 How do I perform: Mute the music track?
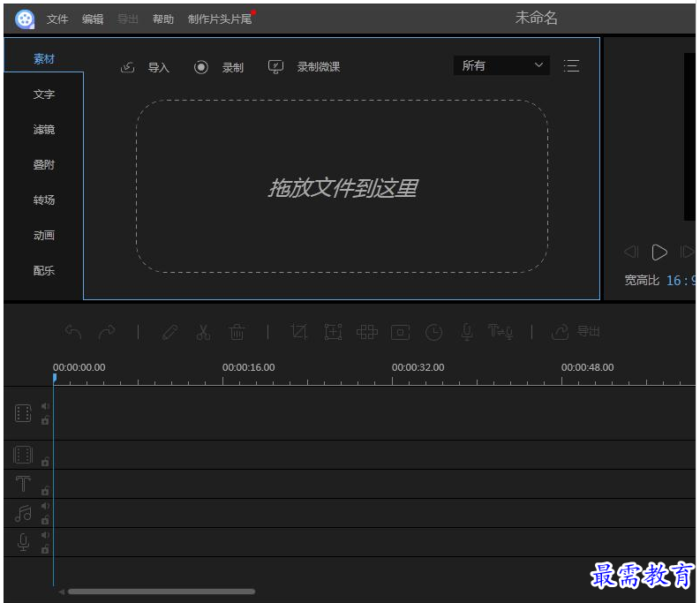point(45,506)
